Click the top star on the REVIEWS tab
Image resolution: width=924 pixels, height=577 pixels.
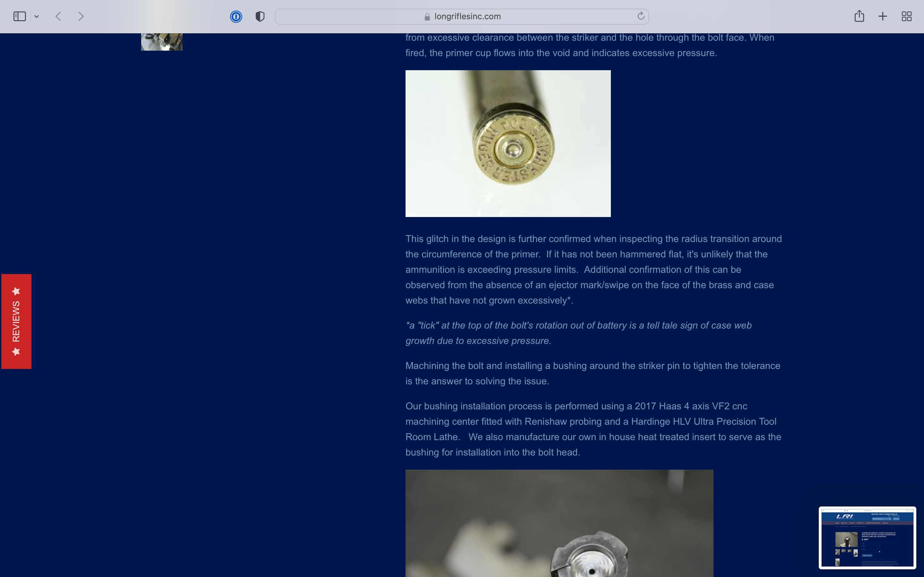(16, 292)
